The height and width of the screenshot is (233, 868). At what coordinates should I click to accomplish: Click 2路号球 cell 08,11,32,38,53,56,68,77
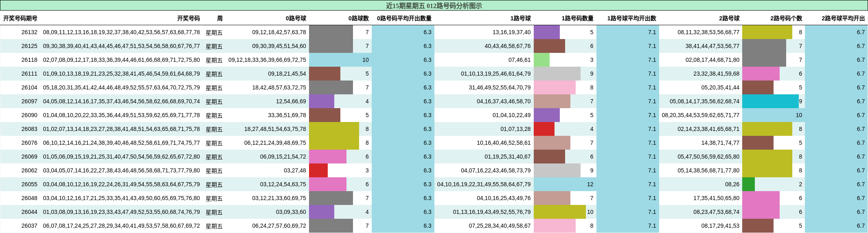[708, 32]
